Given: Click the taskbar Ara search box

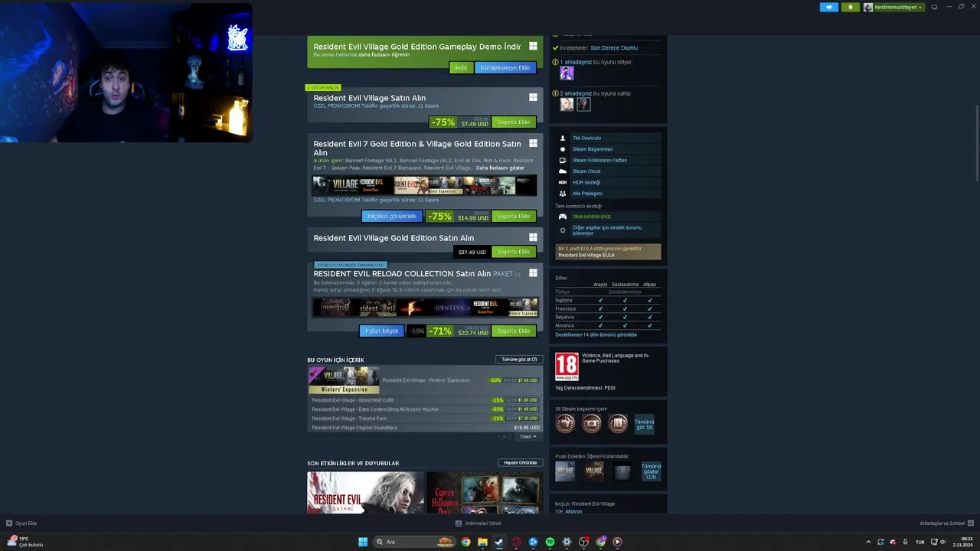Looking at the screenshot, I should pyautogui.click(x=413, y=542).
